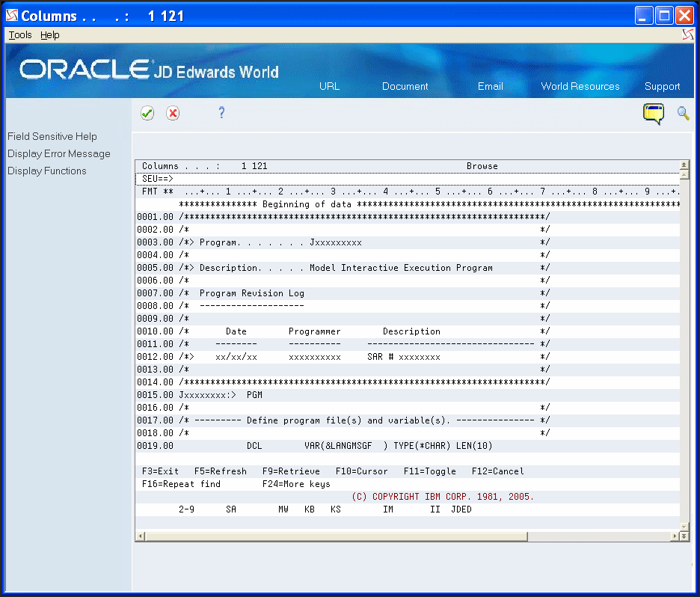Open the Tools menu
This screenshot has width=700, height=597.
20,35
